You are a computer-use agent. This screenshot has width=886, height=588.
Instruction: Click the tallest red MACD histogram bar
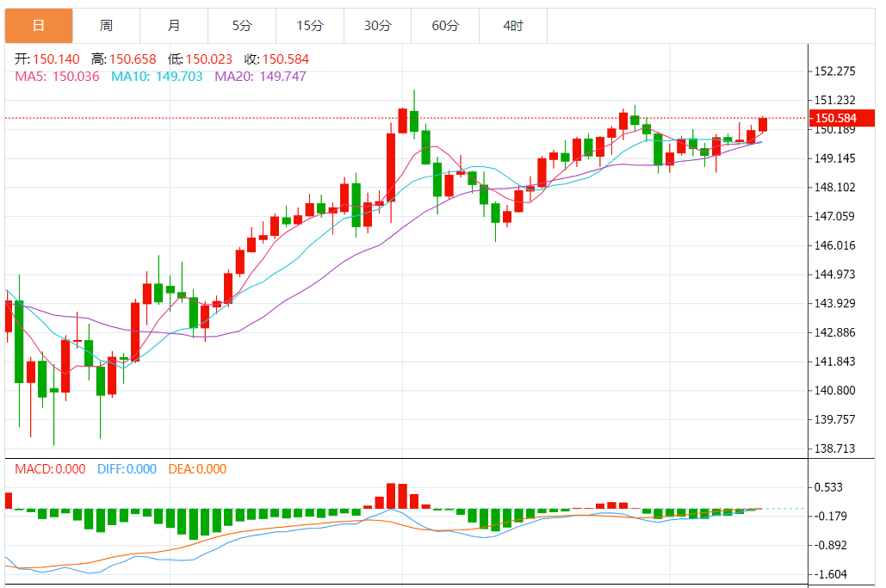[x=391, y=496]
